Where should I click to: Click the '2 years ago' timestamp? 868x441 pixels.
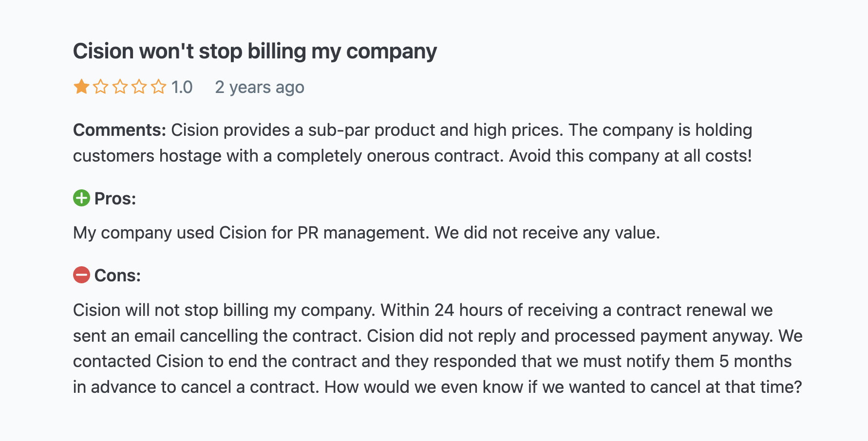(260, 88)
